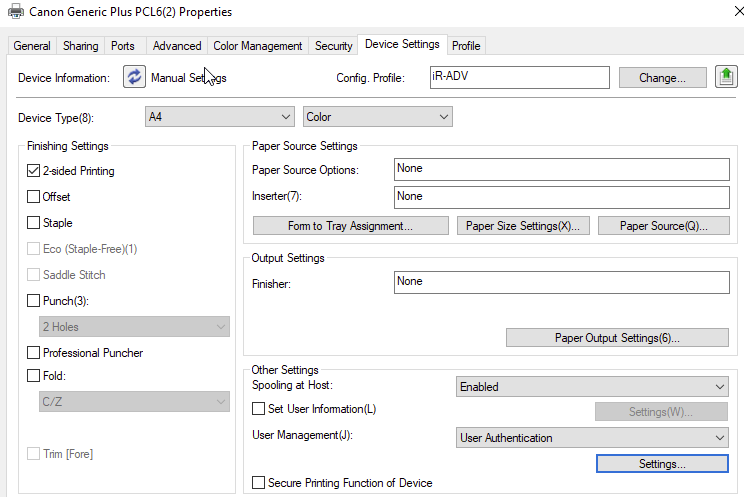Viewport: 744px width, 497px height.
Task: Click the Paper Source Options field
Action: click(562, 169)
